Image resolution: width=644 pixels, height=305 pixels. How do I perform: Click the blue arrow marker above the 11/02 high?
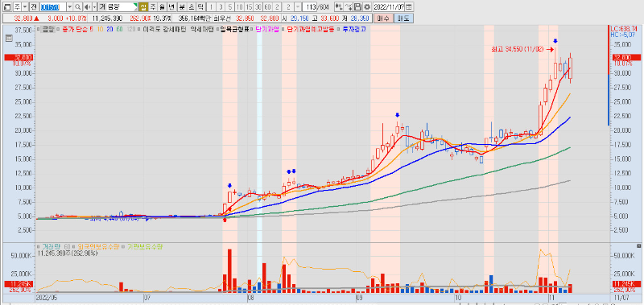pos(555,41)
